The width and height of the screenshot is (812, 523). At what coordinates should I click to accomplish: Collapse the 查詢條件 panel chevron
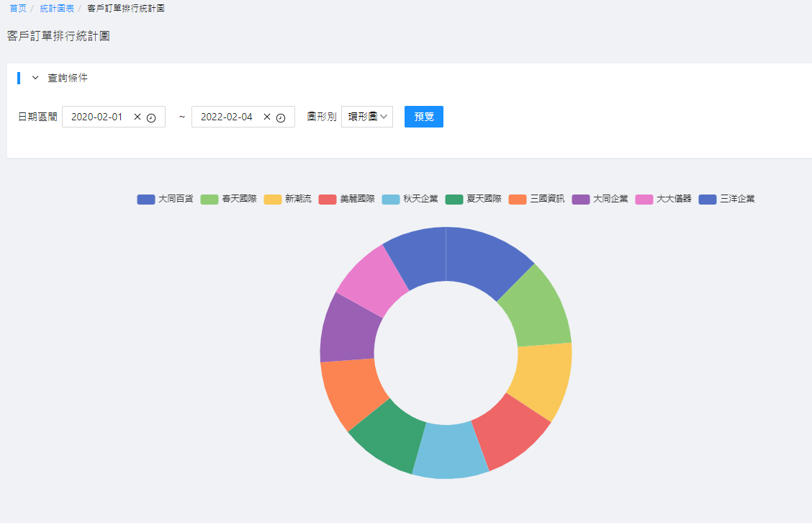[x=35, y=78]
